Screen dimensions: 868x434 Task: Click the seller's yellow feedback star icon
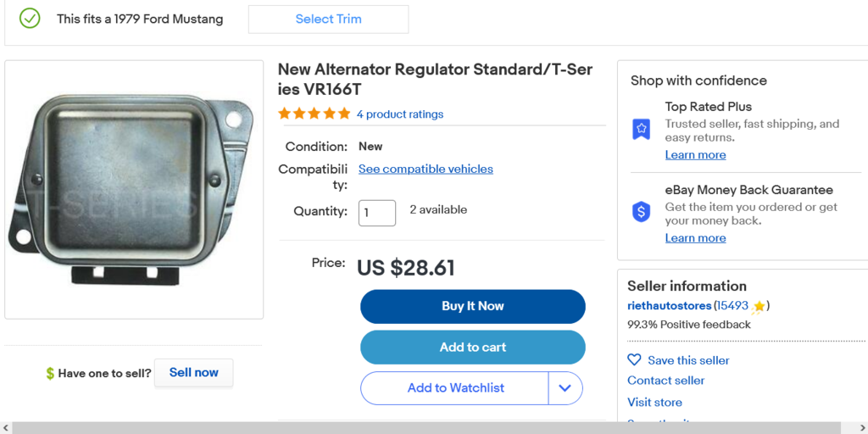[x=759, y=306]
